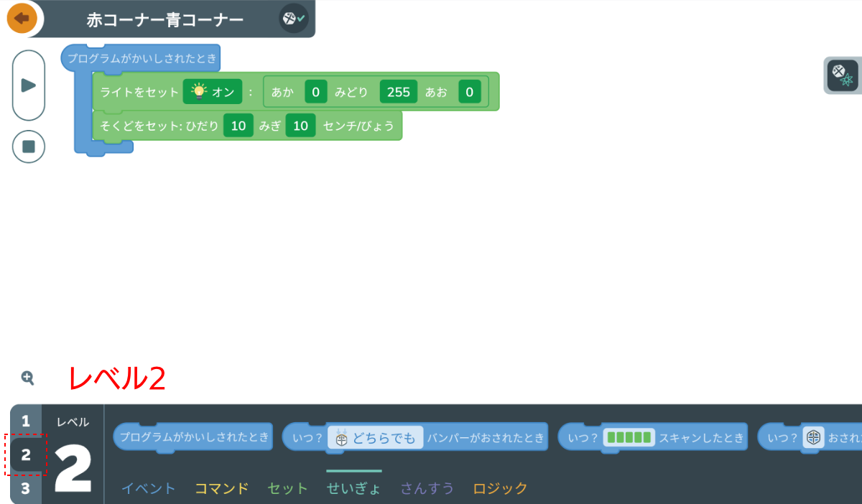Open the オン dropdown in the ライトをセット block
Image resolution: width=862 pixels, height=504 pixels.
(x=213, y=91)
